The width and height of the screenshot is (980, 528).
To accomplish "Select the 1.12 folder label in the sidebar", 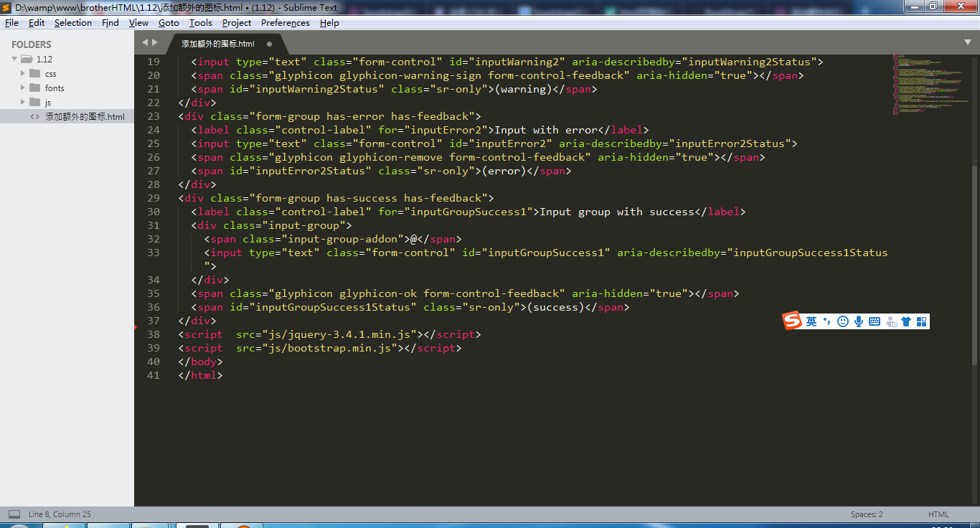I will 44,60.
